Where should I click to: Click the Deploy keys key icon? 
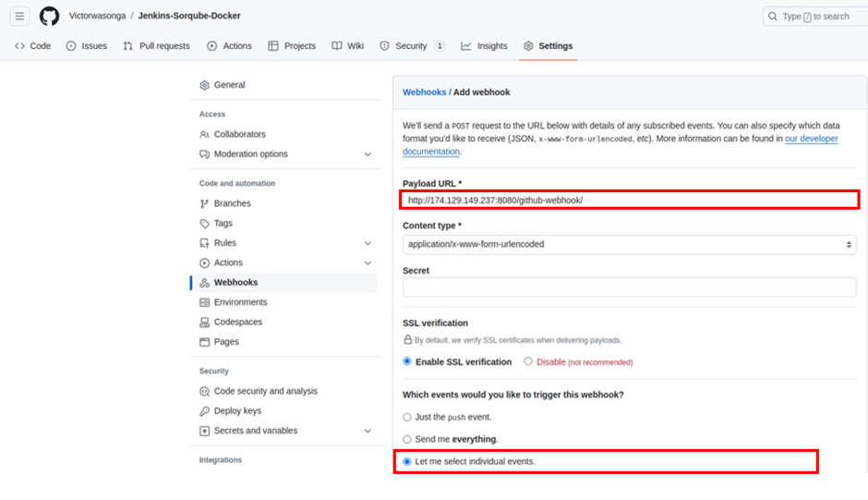tap(204, 410)
